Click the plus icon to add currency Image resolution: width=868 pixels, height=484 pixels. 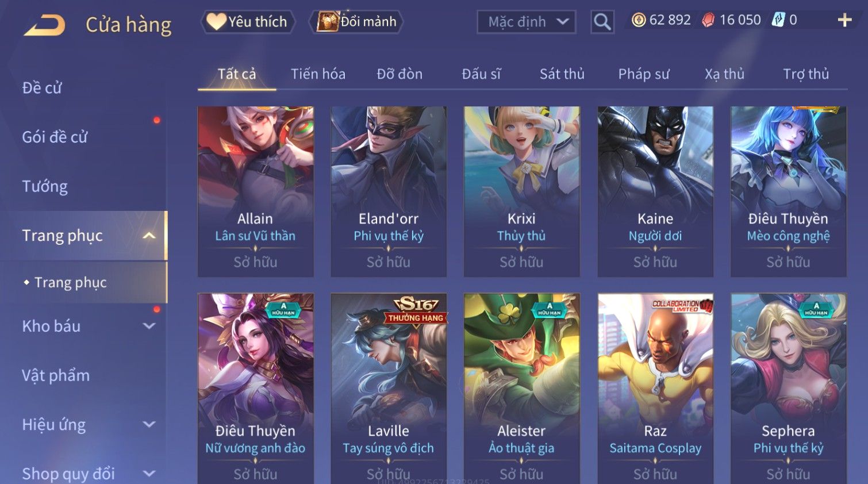pyautogui.click(x=844, y=21)
